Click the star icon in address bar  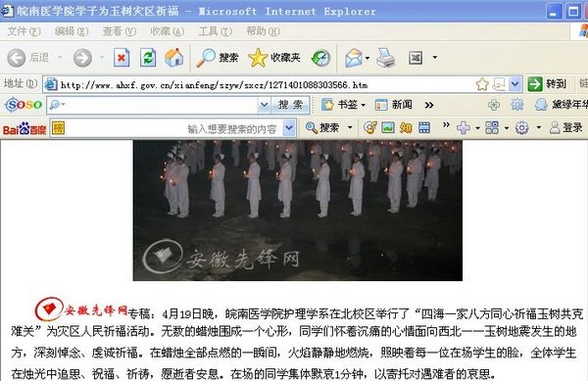[482, 84]
